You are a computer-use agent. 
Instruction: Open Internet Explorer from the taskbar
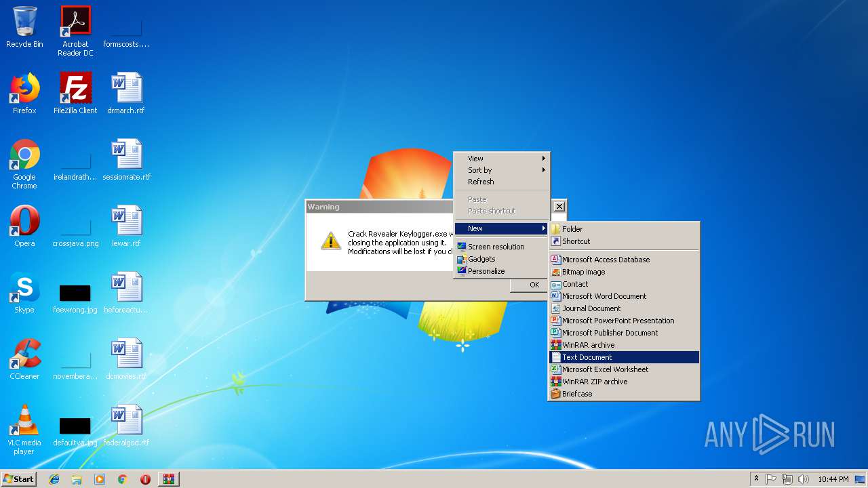pyautogui.click(x=54, y=479)
